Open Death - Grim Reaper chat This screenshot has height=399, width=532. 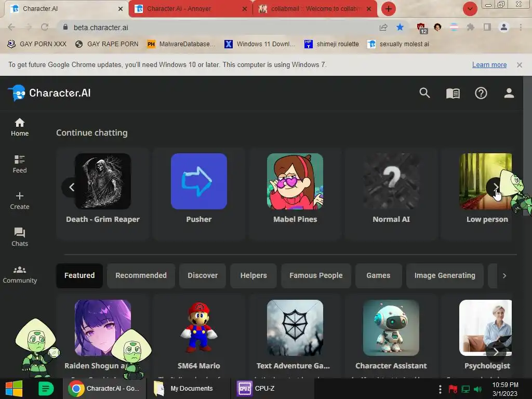coord(103,193)
